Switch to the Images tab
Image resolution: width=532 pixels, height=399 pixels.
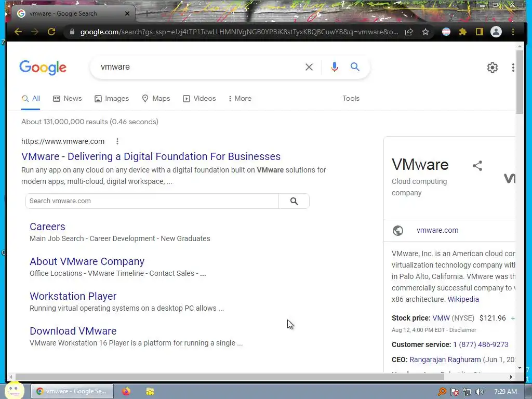click(112, 98)
